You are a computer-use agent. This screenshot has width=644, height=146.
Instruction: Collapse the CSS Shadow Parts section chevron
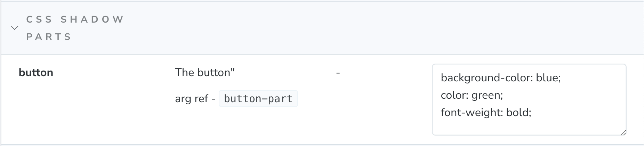click(15, 28)
